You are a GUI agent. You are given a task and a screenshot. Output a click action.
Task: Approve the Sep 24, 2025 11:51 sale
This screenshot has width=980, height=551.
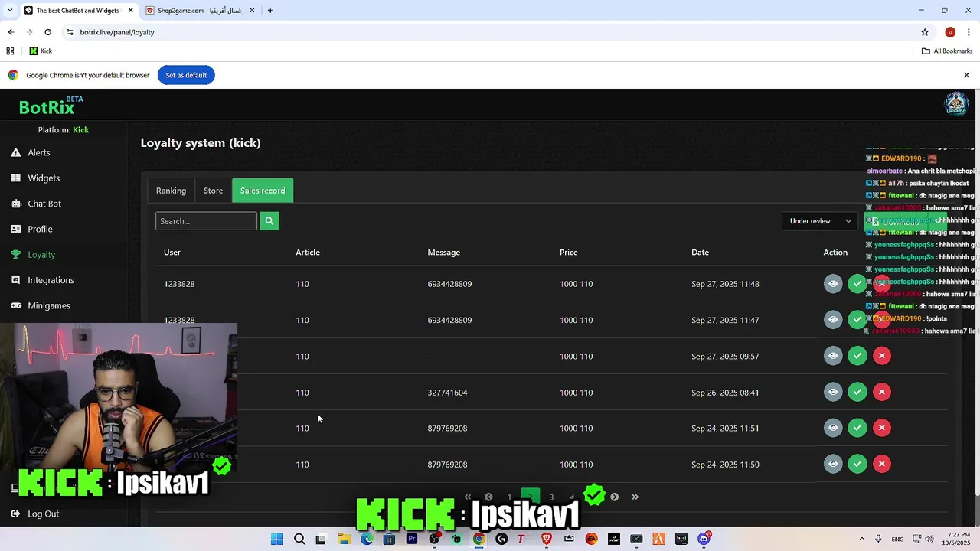point(857,428)
